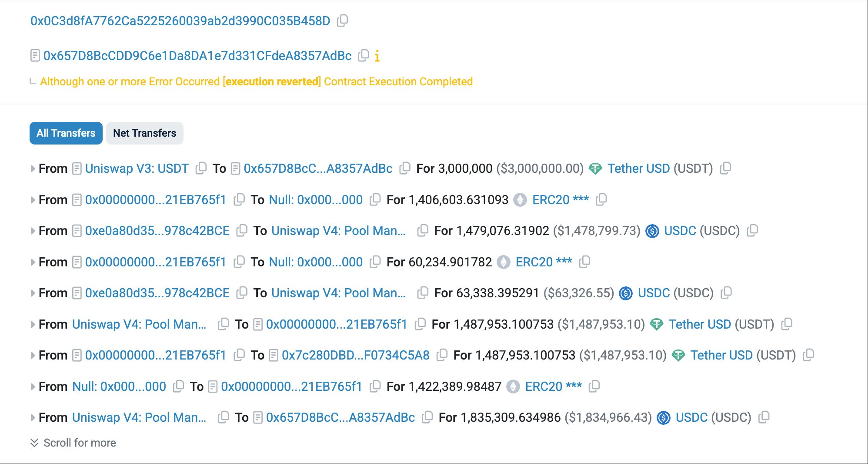This screenshot has width=868, height=464.
Task: Copy the 0x7c280DBD...F0734C5A8 address
Action: tap(442, 355)
